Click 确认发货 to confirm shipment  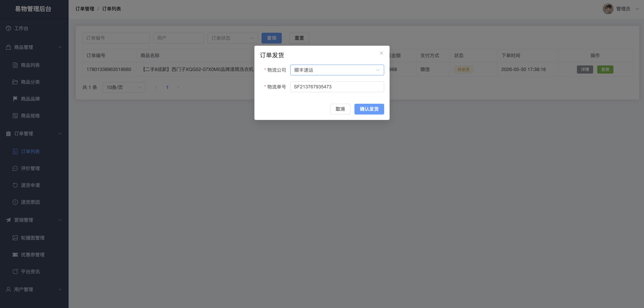coord(369,109)
